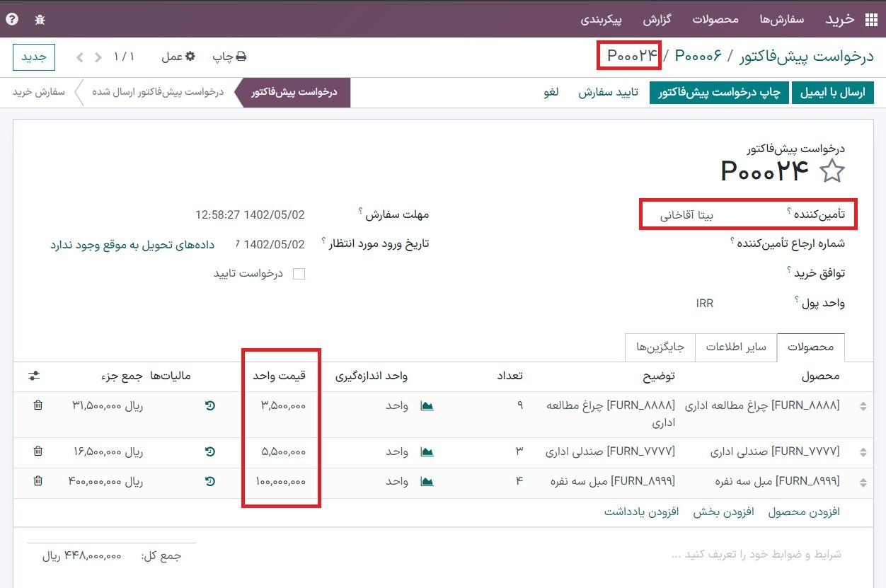Open the عمل actions dropdown
Image resolution: width=886 pixels, height=588 pixels.
(178, 57)
